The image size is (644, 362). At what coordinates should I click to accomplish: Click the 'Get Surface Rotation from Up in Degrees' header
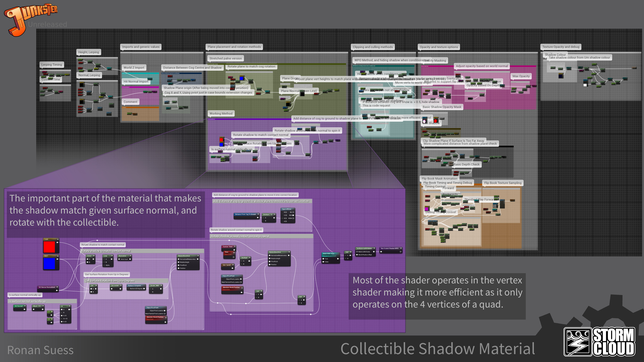click(110, 281)
